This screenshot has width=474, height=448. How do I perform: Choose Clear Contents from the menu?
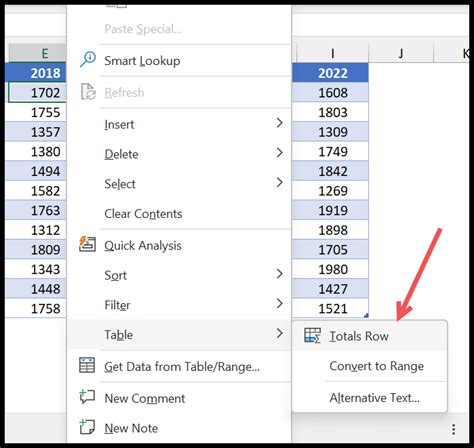[x=179, y=214]
